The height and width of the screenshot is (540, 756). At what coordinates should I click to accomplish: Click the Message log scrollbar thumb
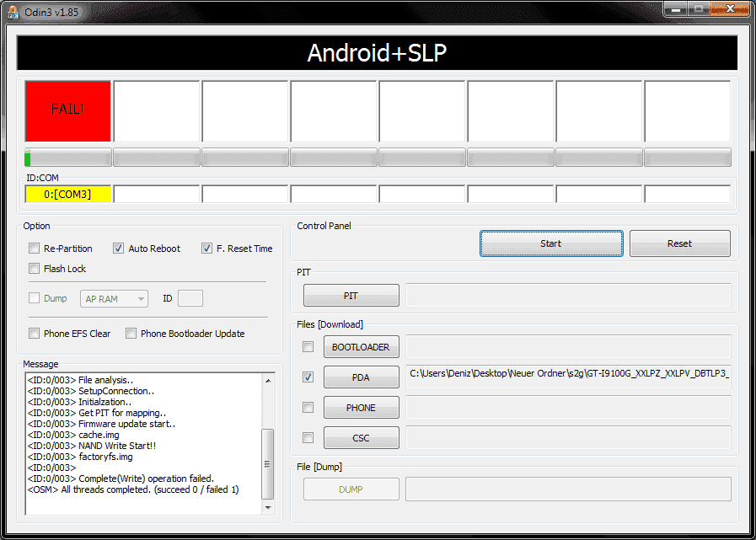(267, 464)
